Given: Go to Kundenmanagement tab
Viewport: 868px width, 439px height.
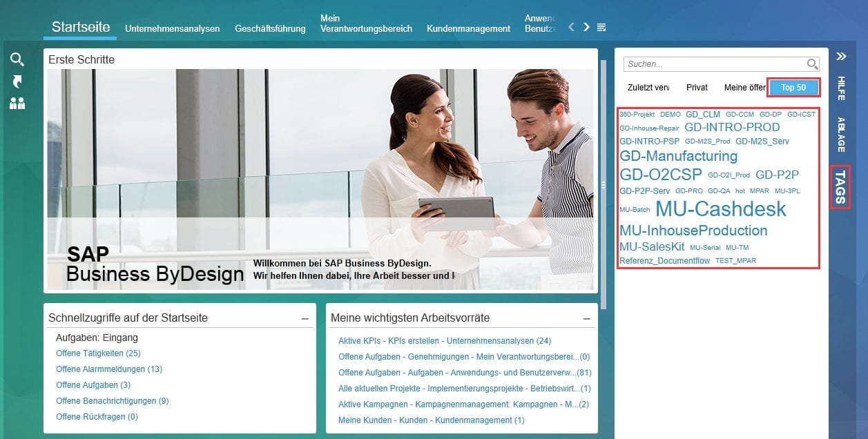Looking at the screenshot, I should [x=468, y=29].
